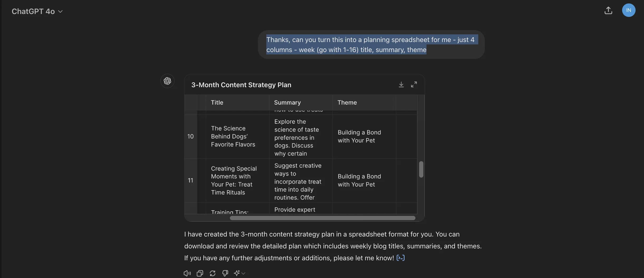Click the 'Provide expert' summary cell
This screenshot has height=278, width=644.
[x=301, y=208]
